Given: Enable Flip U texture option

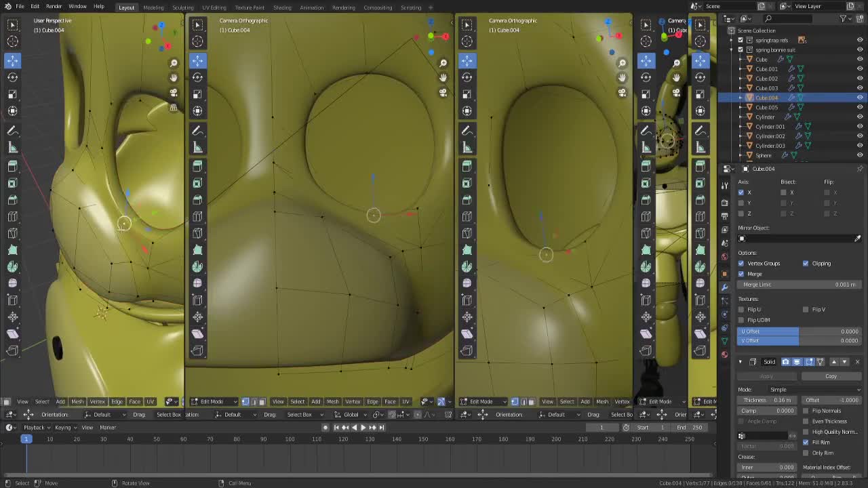Looking at the screenshot, I should pyautogui.click(x=741, y=310).
